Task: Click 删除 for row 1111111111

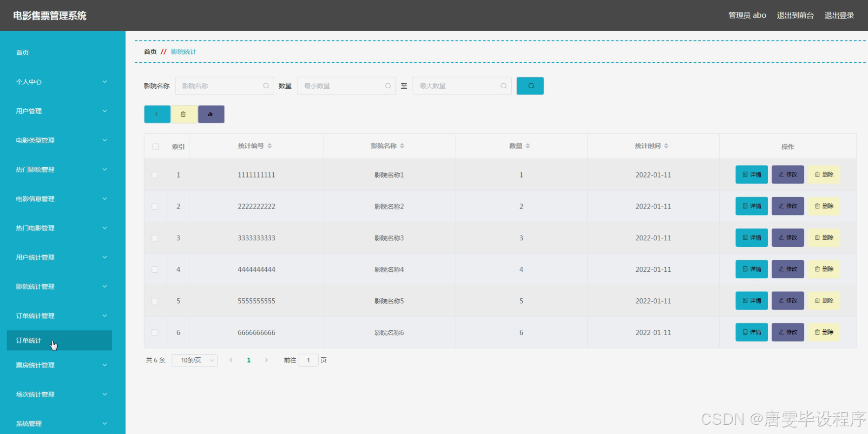Action: click(x=824, y=175)
